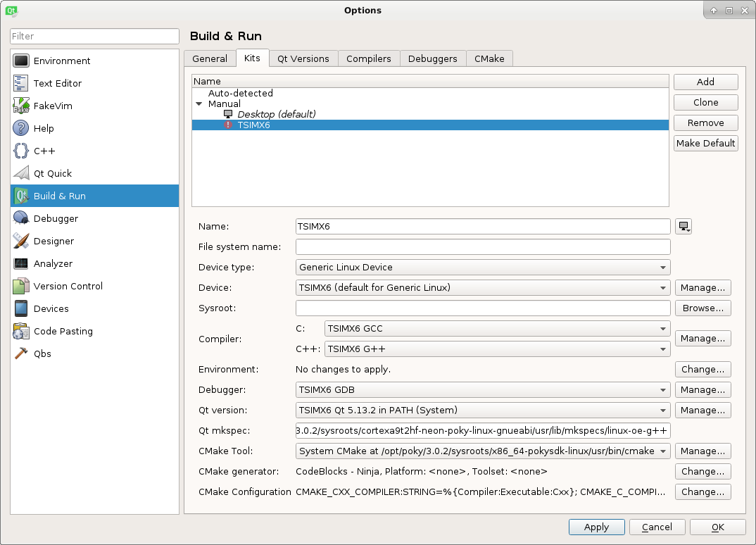The height and width of the screenshot is (545, 756).
Task: Open the Analyzer category icon
Action: [x=21, y=263]
